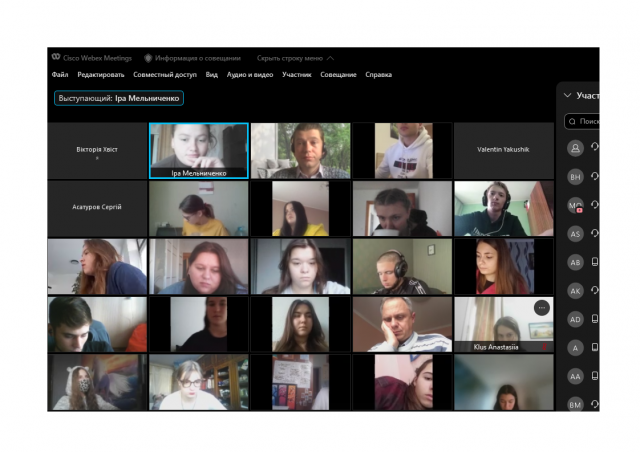Open the Совместный доступ menu
This screenshot has height=452, width=640.
tap(165, 75)
